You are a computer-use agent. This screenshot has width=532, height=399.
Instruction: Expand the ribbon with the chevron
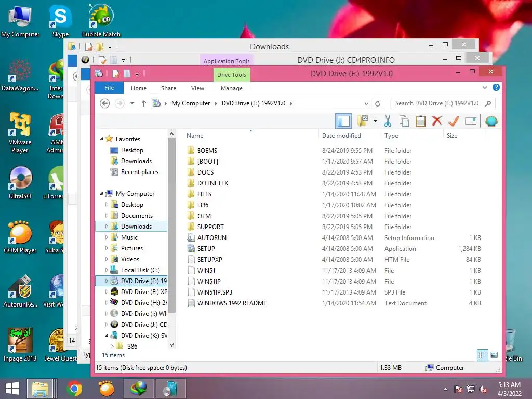[485, 87]
